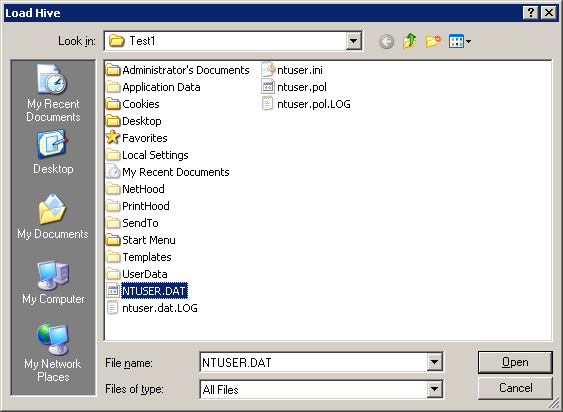Viewport: 563px width, 412px height.
Task: Open My Network Places shortcut
Action: 53,353
